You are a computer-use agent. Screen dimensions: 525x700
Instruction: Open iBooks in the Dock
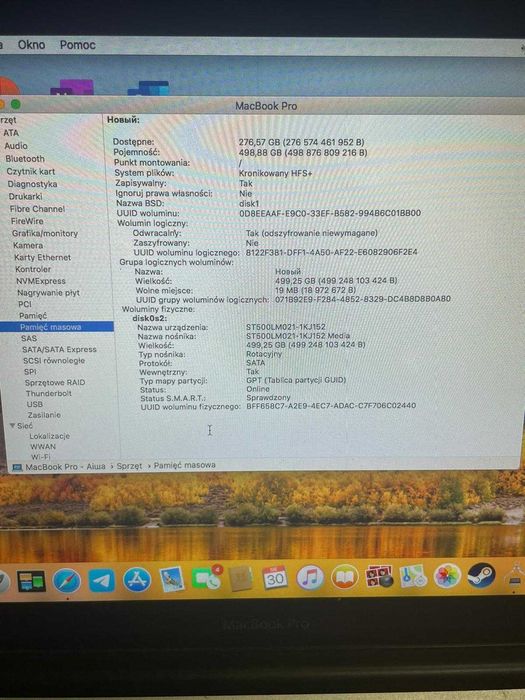click(345, 577)
